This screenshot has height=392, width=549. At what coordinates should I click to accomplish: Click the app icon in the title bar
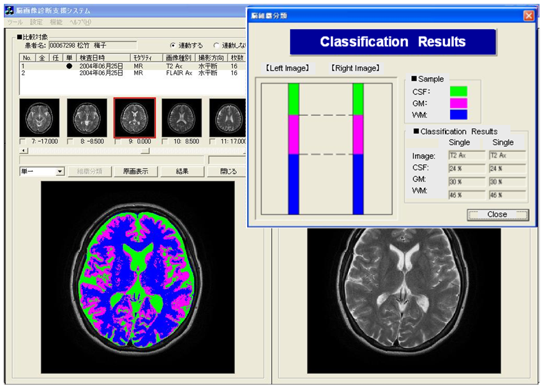point(10,11)
